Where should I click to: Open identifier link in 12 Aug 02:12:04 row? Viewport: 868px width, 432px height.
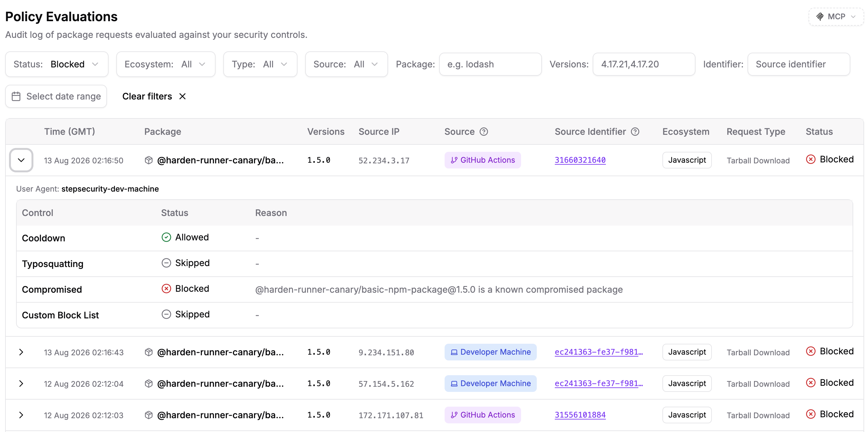(x=598, y=383)
